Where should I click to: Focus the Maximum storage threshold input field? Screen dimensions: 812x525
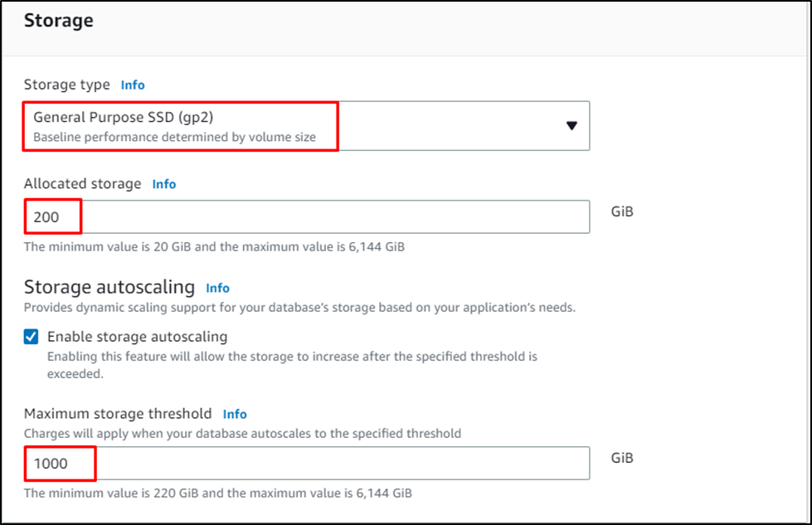tap(332, 464)
